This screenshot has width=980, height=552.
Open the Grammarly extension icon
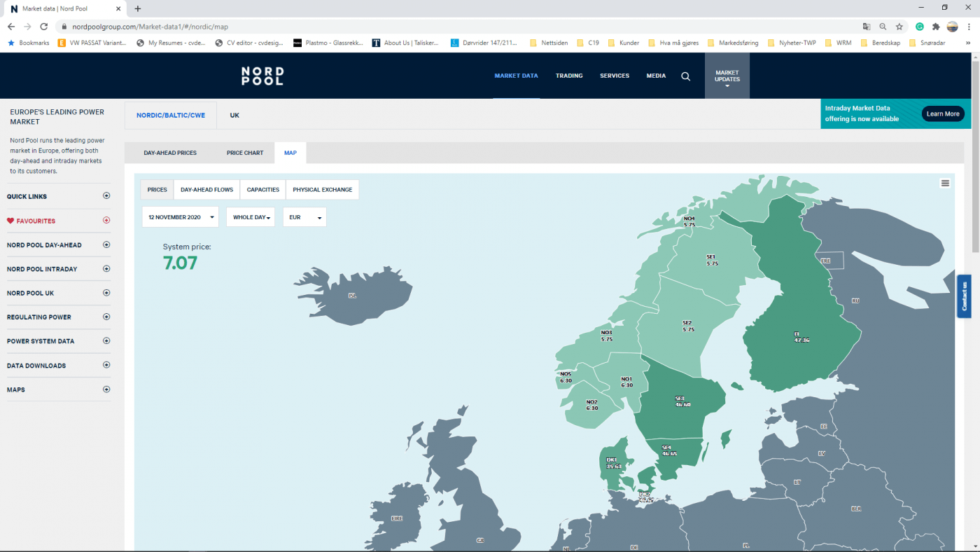pos(920,27)
